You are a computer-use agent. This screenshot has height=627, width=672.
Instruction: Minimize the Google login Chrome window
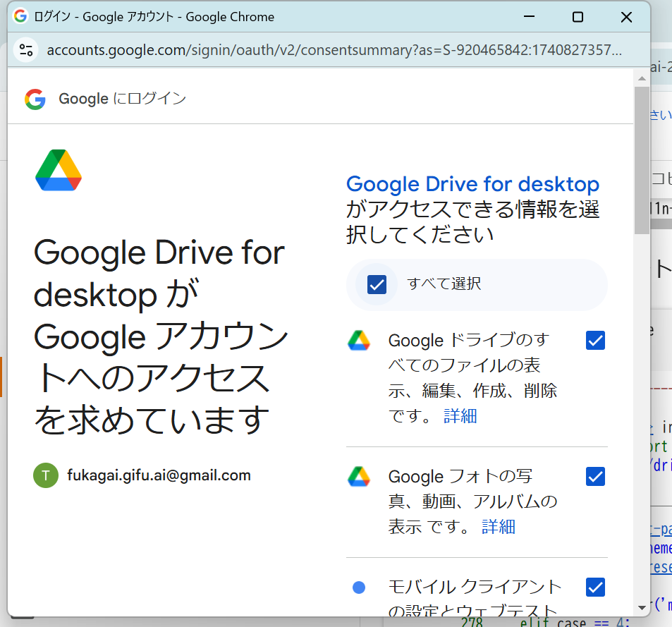point(530,17)
